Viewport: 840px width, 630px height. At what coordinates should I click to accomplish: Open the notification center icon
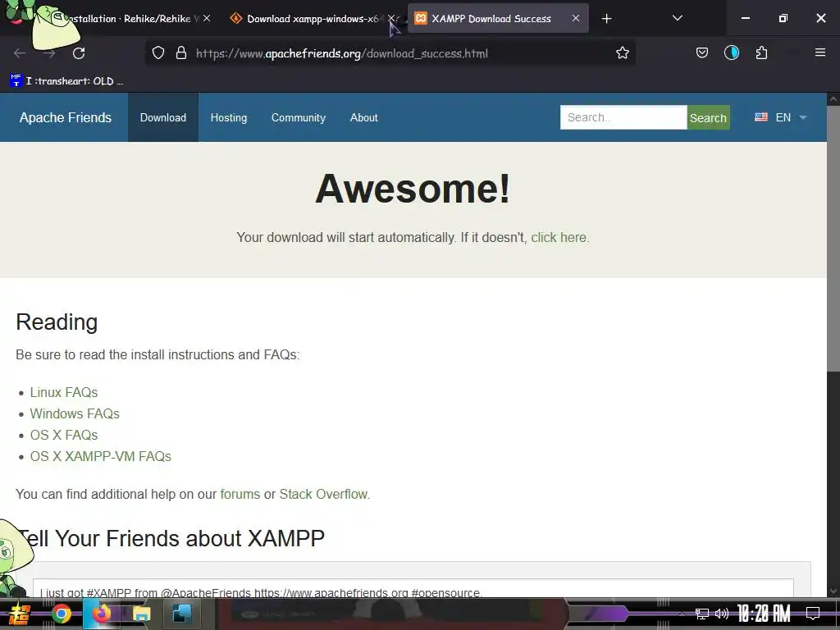point(813,614)
